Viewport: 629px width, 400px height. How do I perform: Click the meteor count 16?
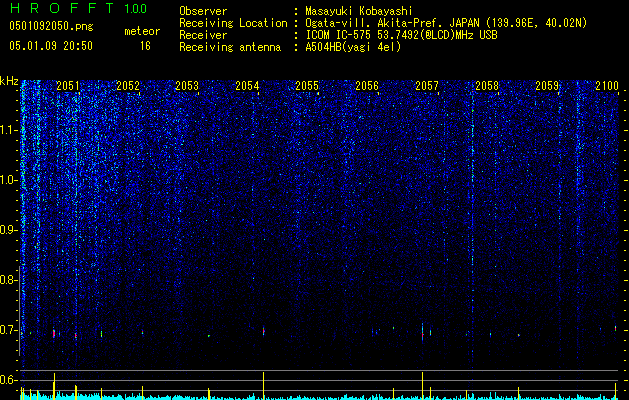[x=145, y=46]
